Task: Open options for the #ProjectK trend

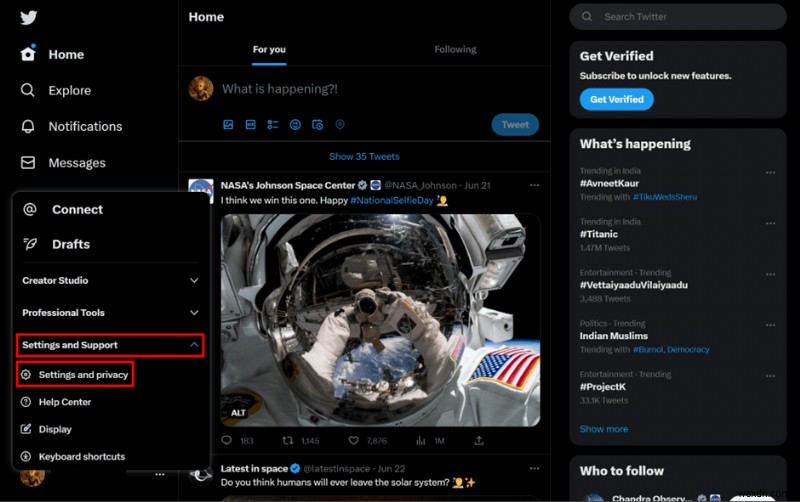Action: click(770, 375)
